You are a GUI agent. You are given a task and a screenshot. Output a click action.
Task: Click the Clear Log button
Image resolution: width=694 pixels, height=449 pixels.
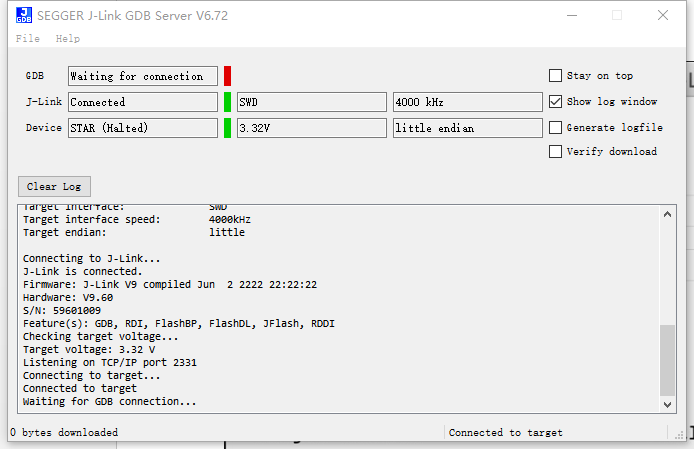pos(54,186)
